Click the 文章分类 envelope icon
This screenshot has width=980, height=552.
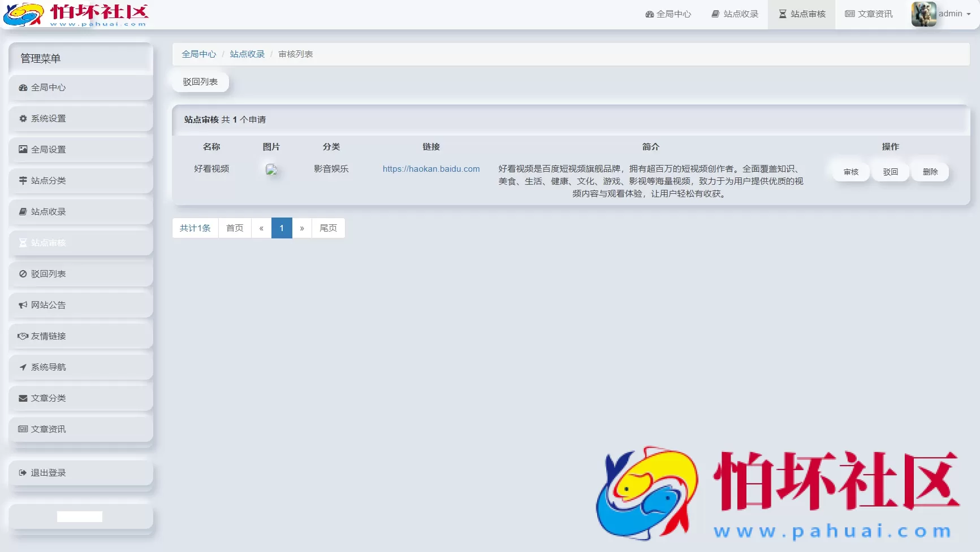pos(23,398)
